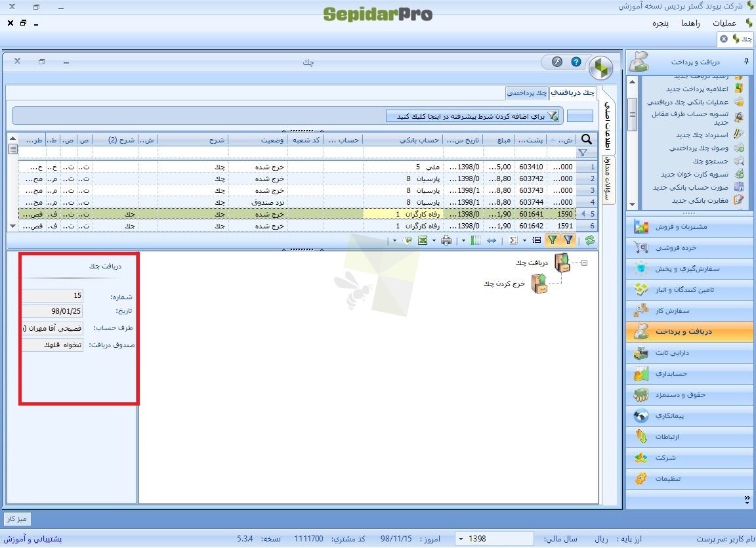Open پيمانكاري module
This screenshot has height=548, width=756.
point(690,416)
